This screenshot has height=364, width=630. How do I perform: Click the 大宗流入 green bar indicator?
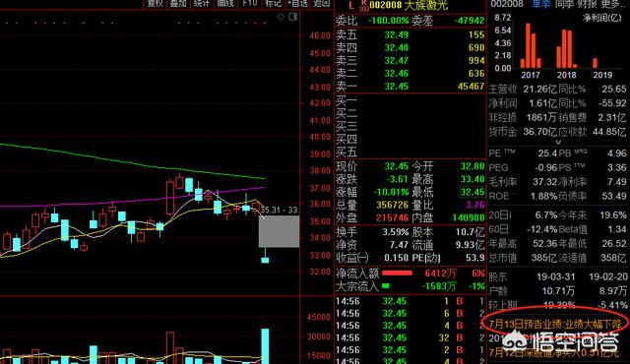click(386, 286)
